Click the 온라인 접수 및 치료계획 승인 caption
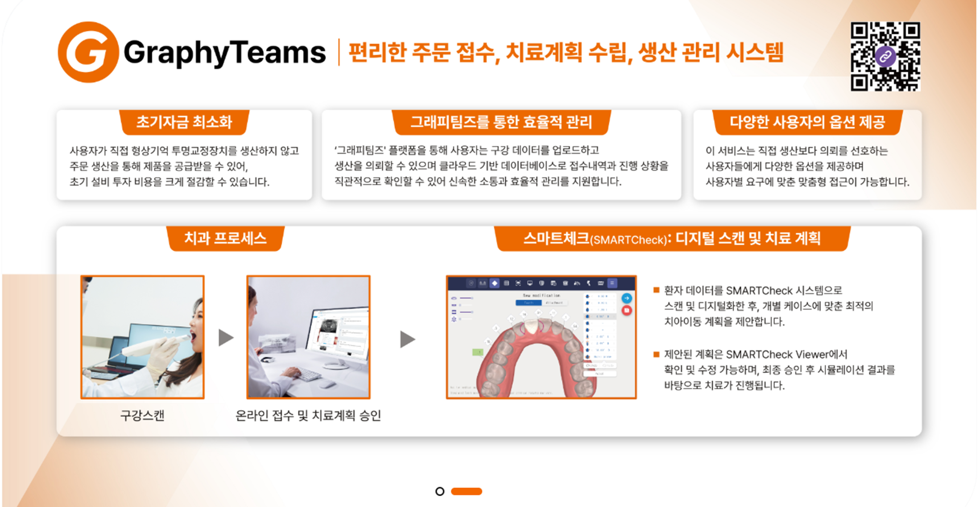 (308, 415)
